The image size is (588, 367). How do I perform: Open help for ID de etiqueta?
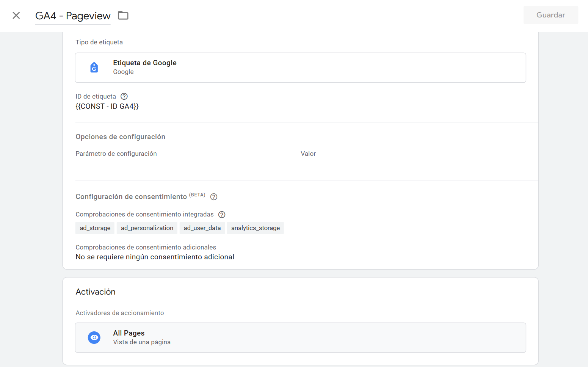(124, 96)
